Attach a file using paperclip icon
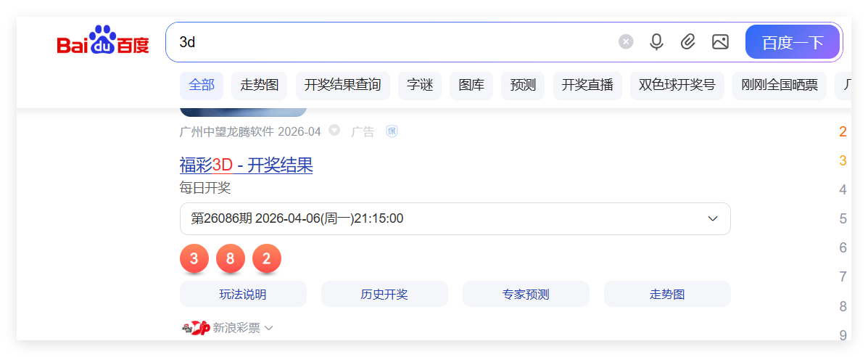 coord(688,42)
